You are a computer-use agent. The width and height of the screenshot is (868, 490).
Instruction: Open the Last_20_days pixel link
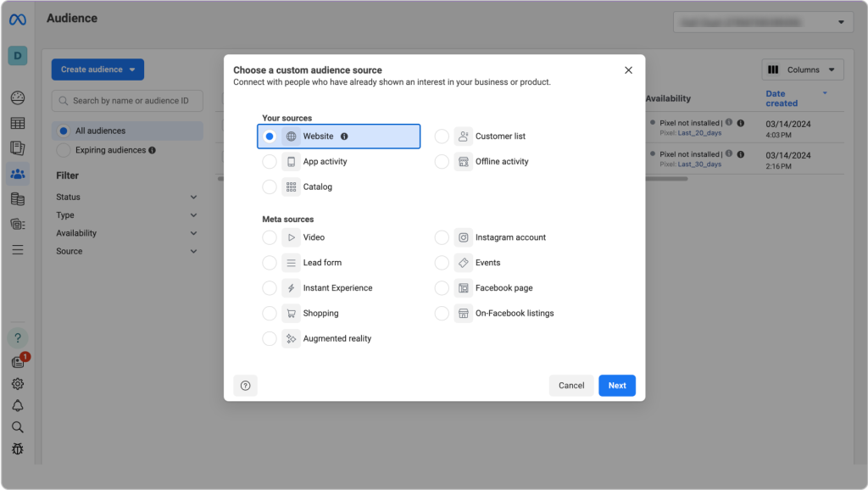tap(699, 133)
